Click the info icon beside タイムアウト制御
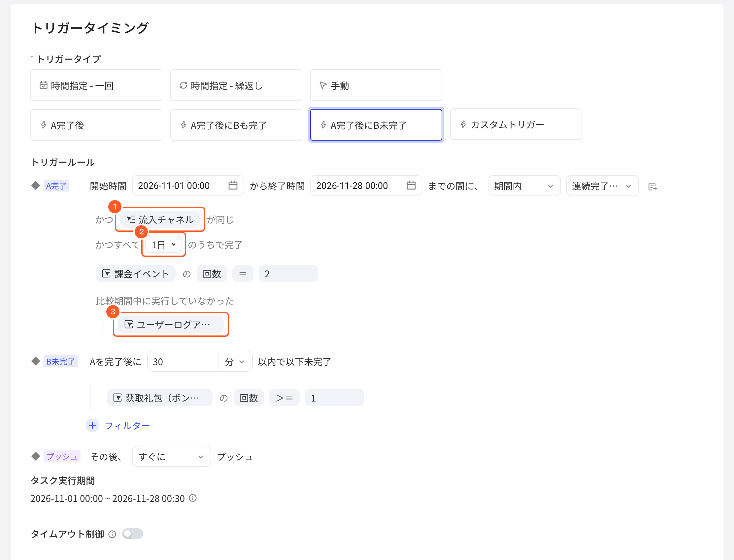Screen dimensions: 734x560 point(112,534)
